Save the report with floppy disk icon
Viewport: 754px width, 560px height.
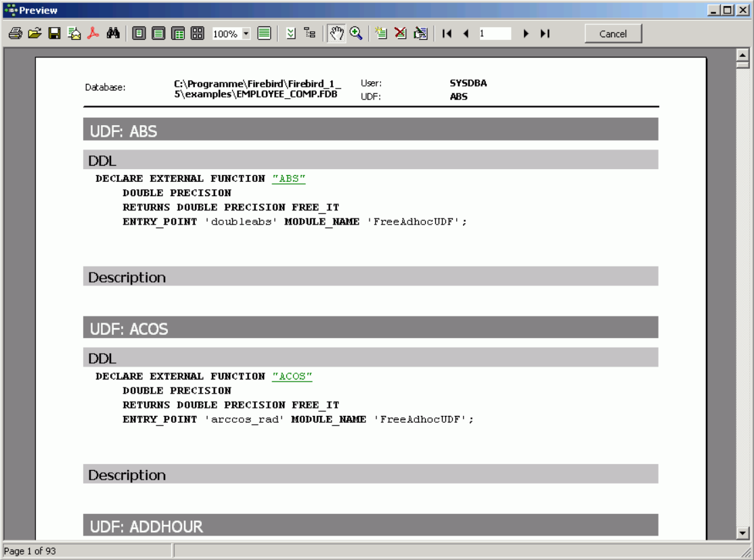coord(54,34)
